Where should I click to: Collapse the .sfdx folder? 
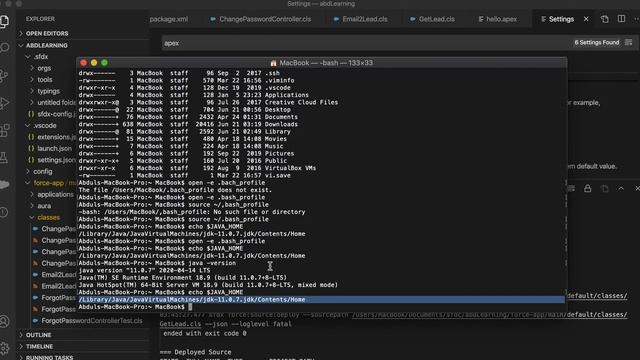[41, 57]
